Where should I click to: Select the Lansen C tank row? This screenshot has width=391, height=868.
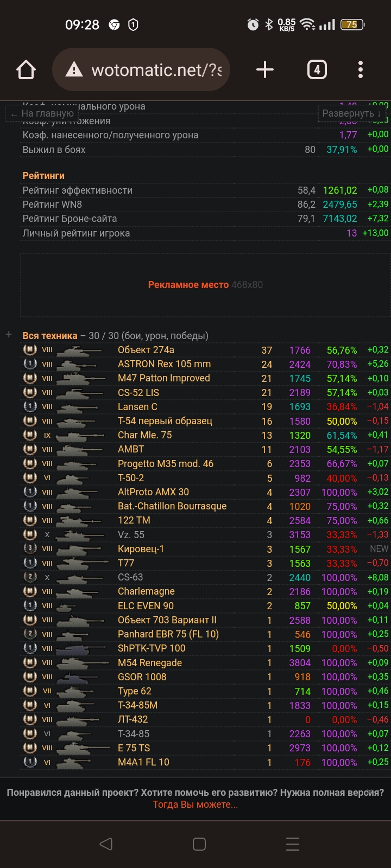tap(137, 407)
